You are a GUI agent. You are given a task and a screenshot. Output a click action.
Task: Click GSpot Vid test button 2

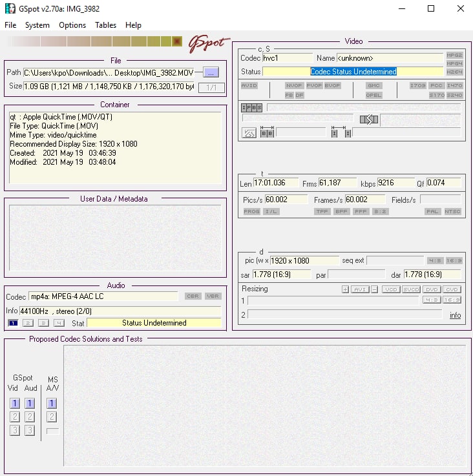pyautogui.click(x=15, y=417)
